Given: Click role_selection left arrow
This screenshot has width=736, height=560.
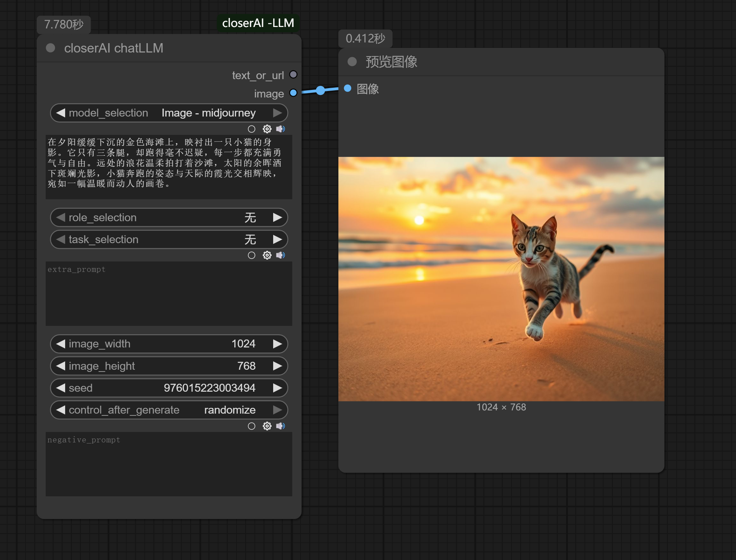Looking at the screenshot, I should pyautogui.click(x=60, y=218).
